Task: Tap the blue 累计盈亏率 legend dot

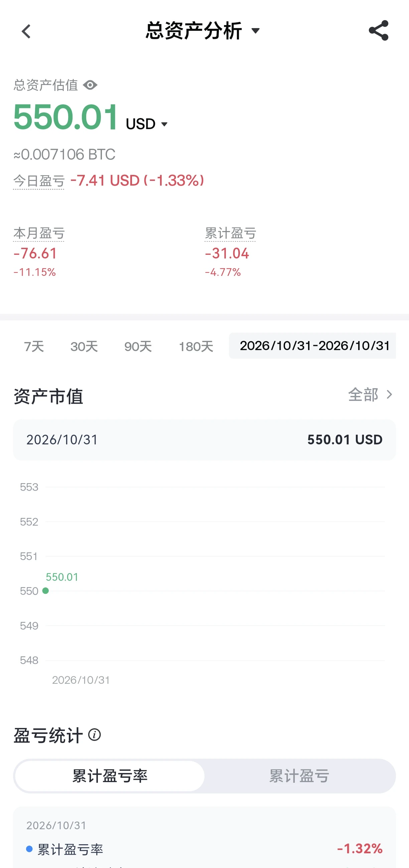Action: tap(29, 849)
